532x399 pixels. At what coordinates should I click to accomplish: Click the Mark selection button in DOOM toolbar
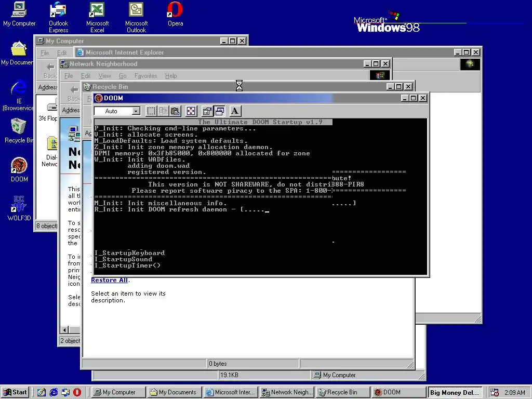(151, 111)
